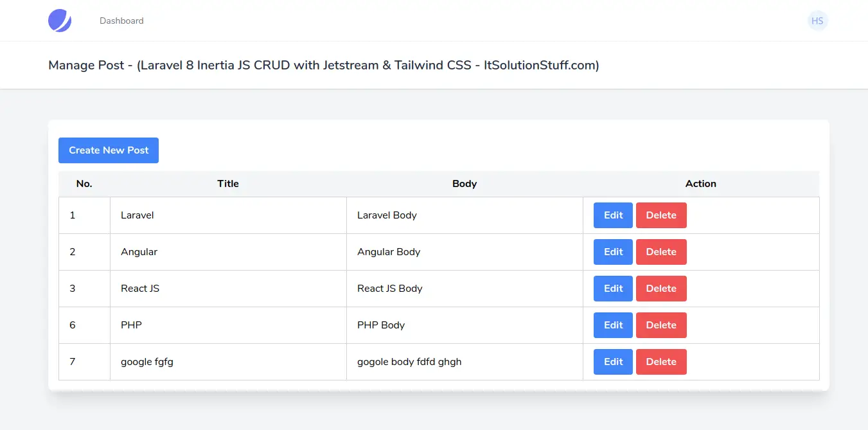Click the Create New Post button
The image size is (868, 430).
point(108,150)
